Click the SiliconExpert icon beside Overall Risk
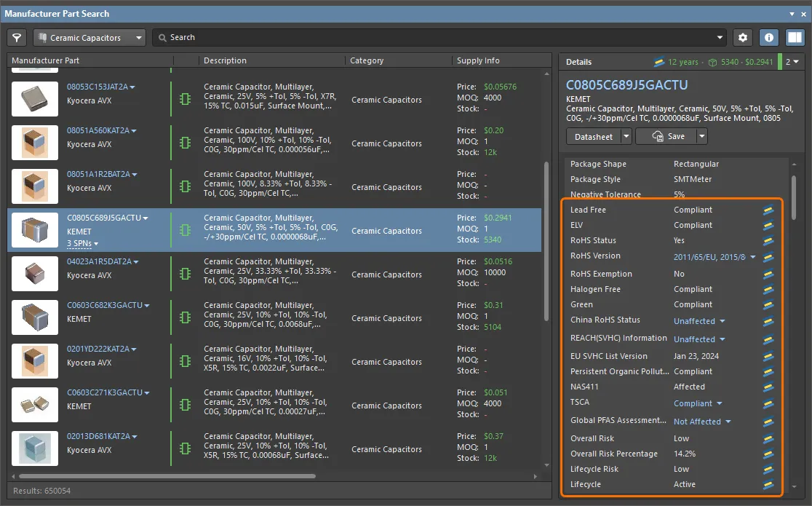Image resolution: width=812 pixels, height=506 pixels. pyautogui.click(x=768, y=439)
